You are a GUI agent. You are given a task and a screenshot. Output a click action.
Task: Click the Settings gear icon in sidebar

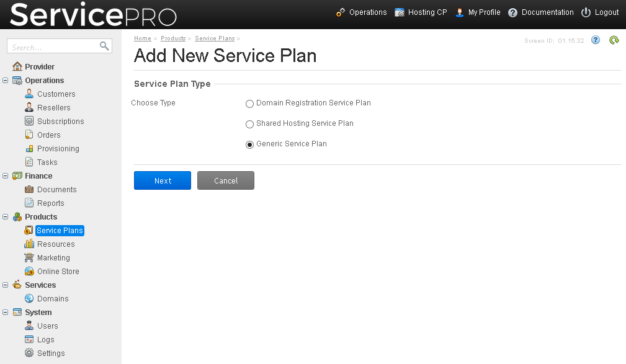[29, 353]
